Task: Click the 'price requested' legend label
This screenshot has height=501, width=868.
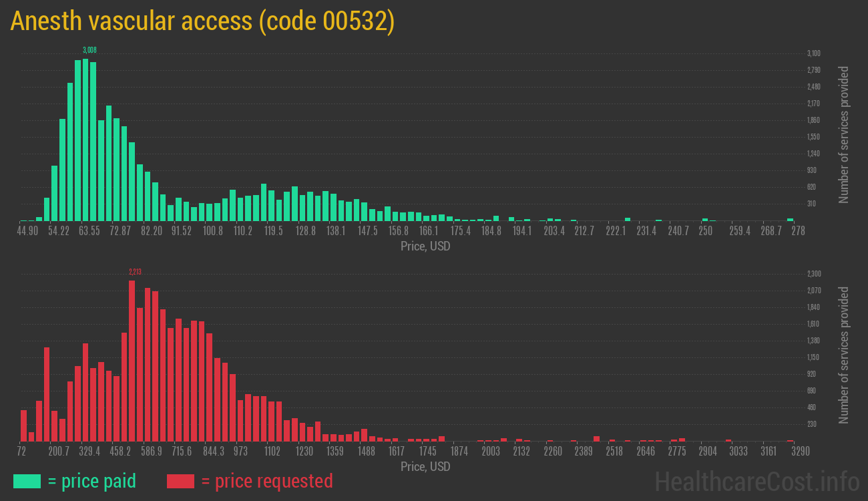Action: [x=266, y=481]
